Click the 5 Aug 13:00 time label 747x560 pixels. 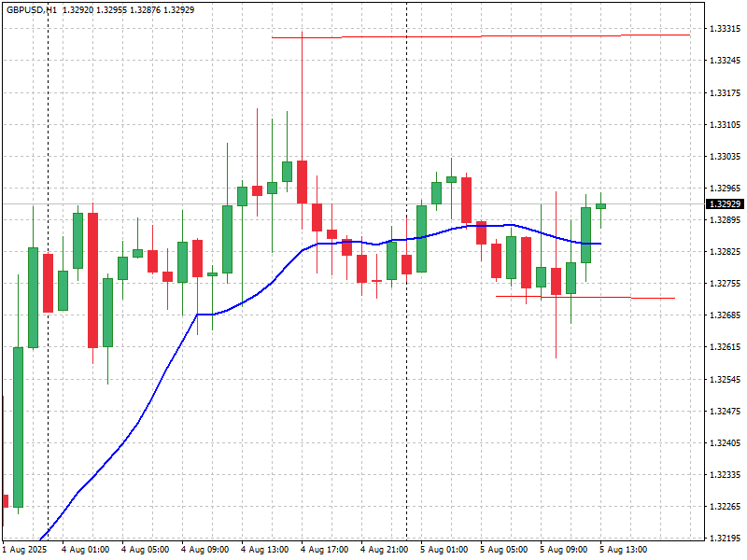(623, 550)
